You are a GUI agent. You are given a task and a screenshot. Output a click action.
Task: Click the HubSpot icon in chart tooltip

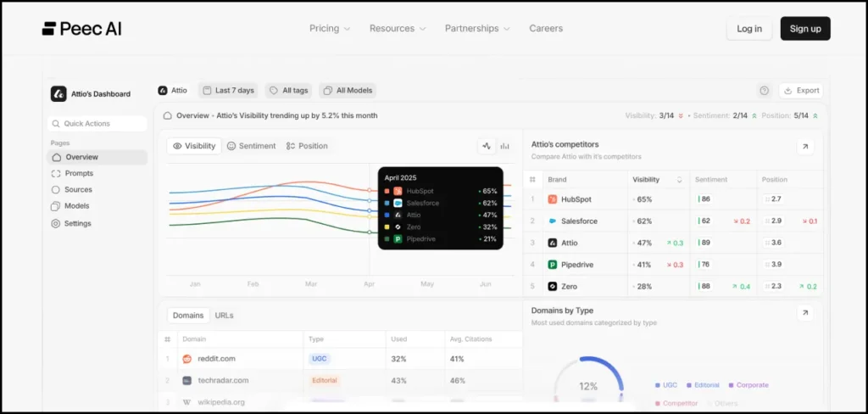click(x=398, y=191)
